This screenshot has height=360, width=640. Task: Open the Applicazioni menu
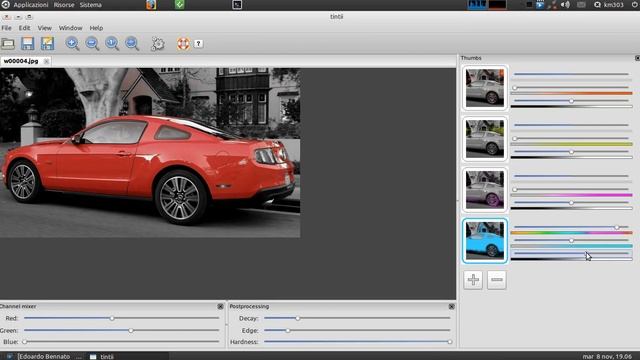click(31, 4)
